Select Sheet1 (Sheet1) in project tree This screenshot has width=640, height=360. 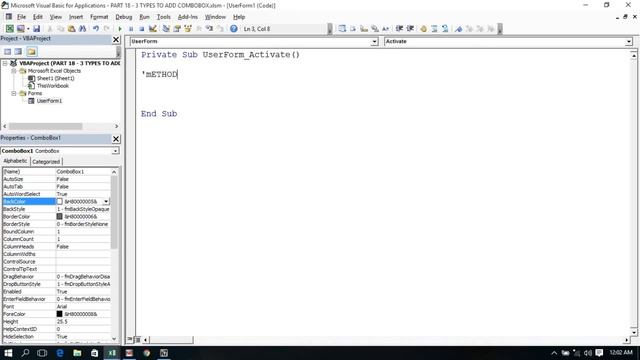pos(56,78)
